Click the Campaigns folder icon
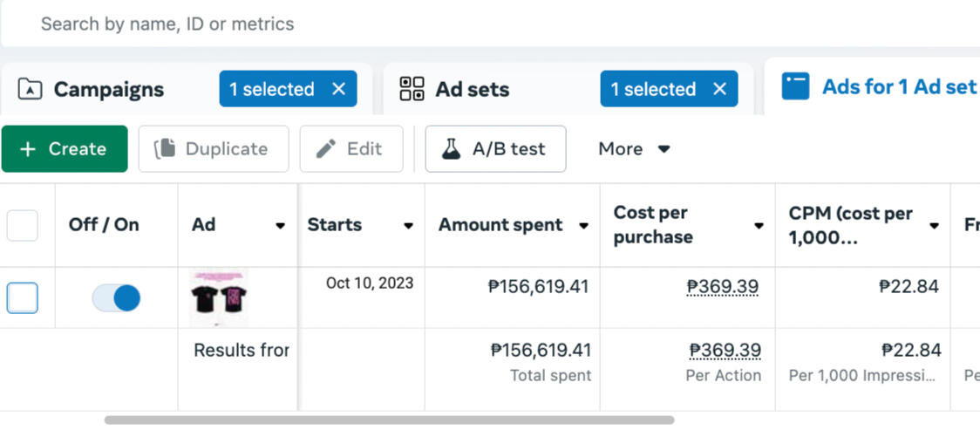 click(x=31, y=89)
